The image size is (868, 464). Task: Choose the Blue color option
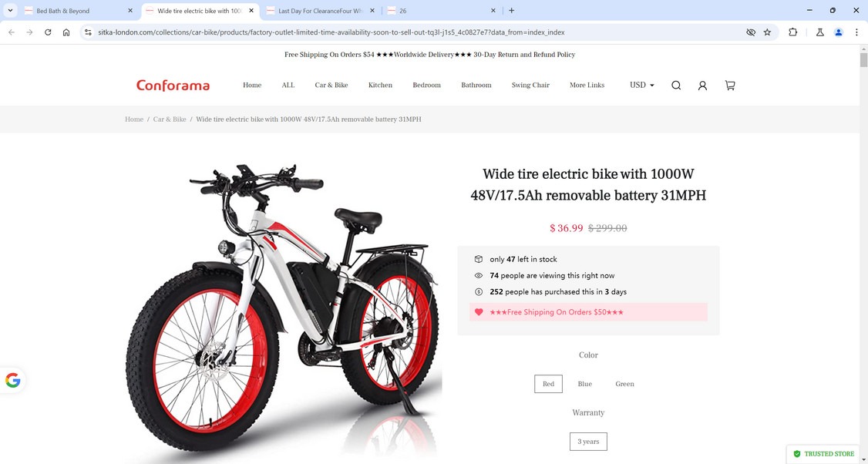584,384
